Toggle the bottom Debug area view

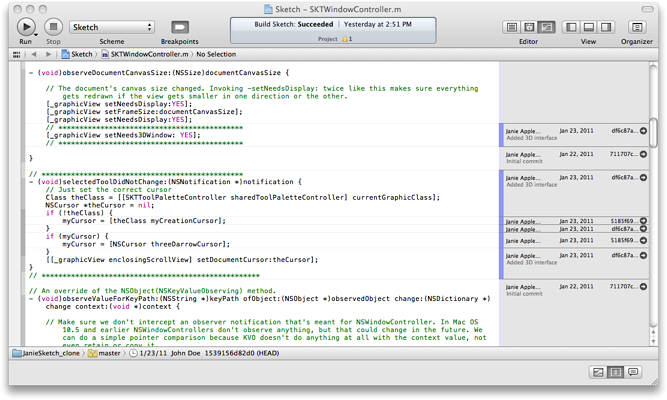[589, 27]
